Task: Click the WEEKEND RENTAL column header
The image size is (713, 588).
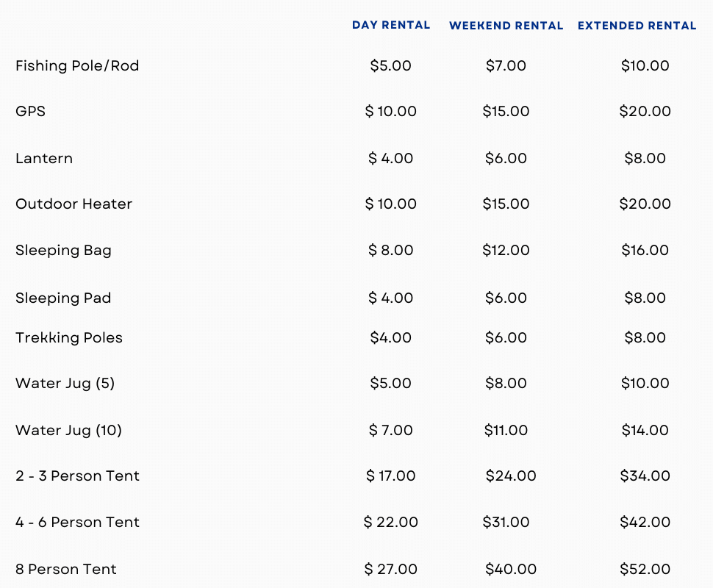Action: tap(506, 26)
